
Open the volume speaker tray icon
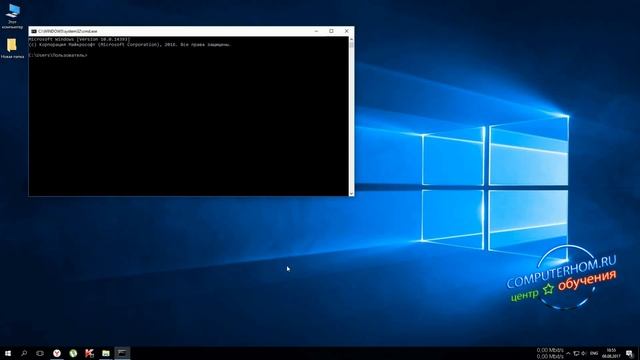pyautogui.click(x=584, y=353)
